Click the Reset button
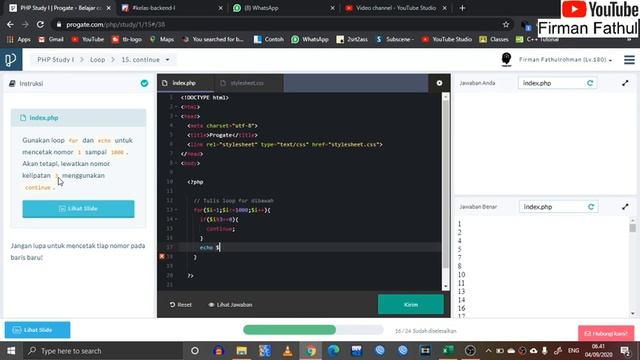The image size is (640, 360). [x=180, y=304]
